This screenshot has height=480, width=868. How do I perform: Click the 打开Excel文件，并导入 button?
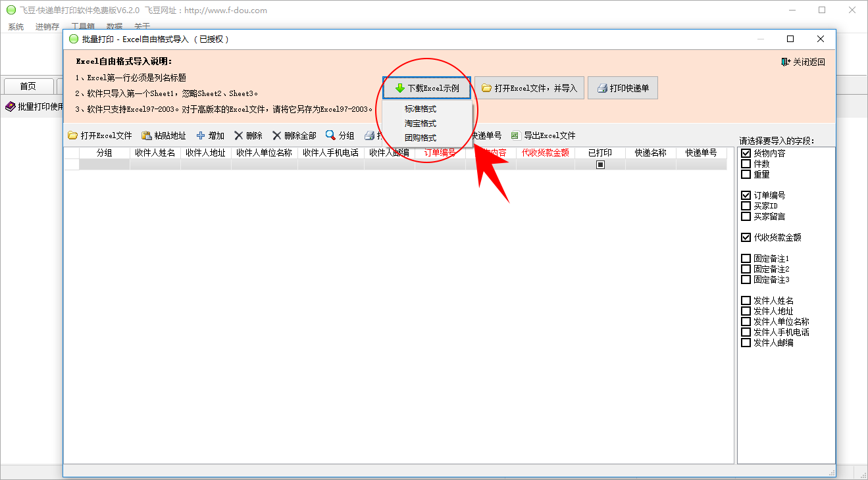point(529,88)
